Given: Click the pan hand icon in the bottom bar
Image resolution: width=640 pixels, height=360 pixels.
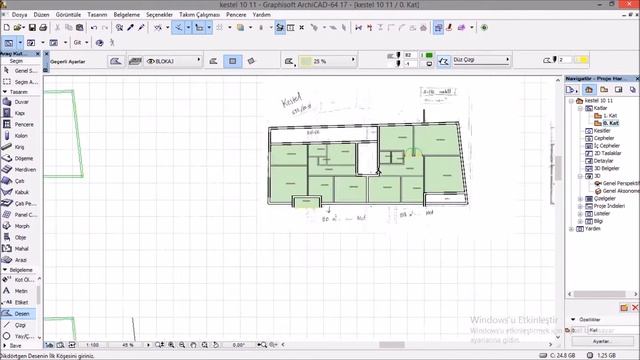Looking at the screenshot, I should (x=193, y=345).
